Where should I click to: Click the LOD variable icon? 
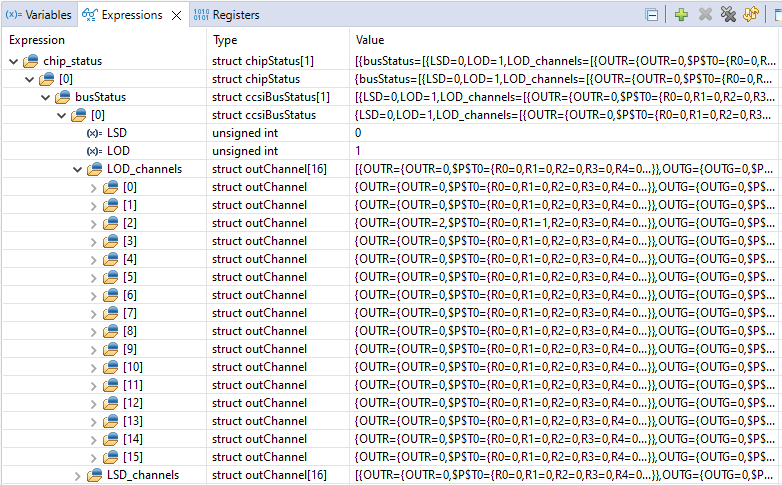[94, 151]
